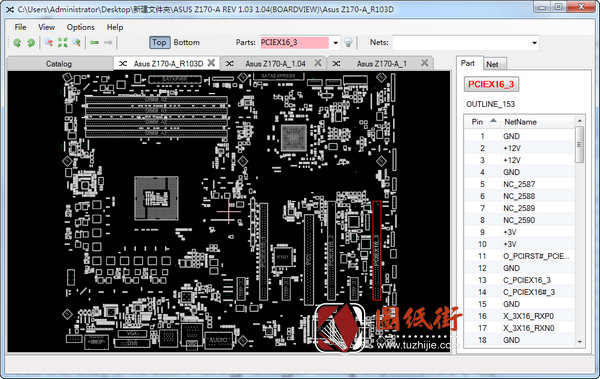Go forward using gray right arrow
The width and height of the screenshot is (600, 379).
pyautogui.click(x=108, y=42)
